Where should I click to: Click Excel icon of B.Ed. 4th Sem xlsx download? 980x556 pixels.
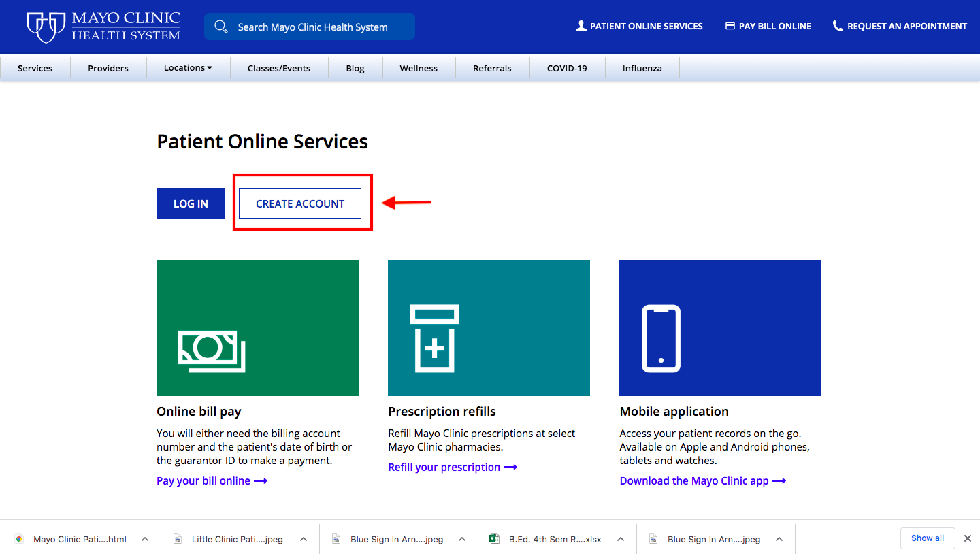(495, 539)
